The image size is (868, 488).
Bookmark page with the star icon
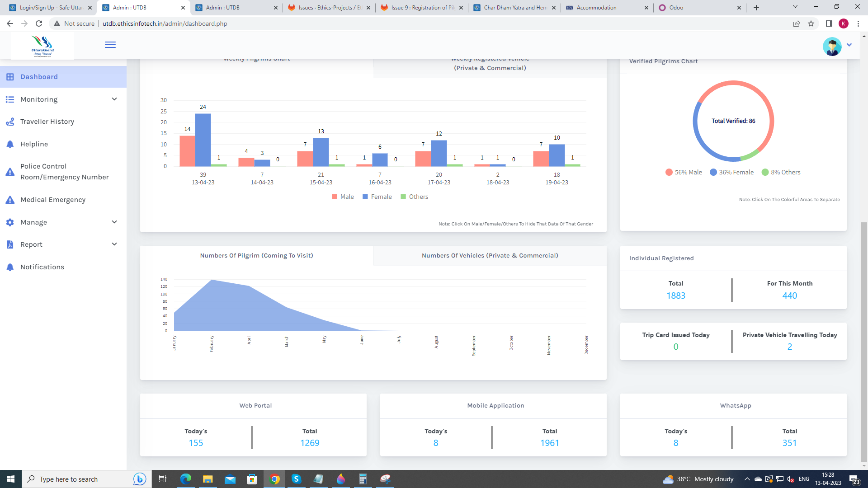click(811, 23)
